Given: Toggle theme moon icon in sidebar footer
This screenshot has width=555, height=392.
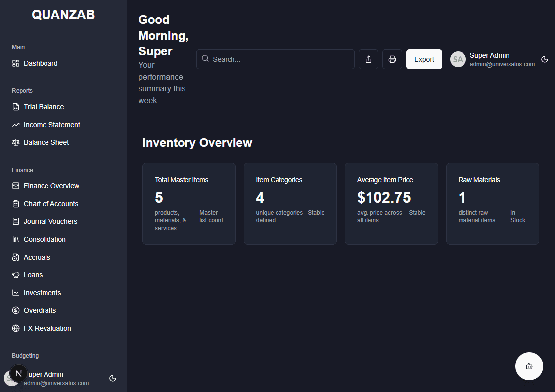Looking at the screenshot, I should [113, 378].
